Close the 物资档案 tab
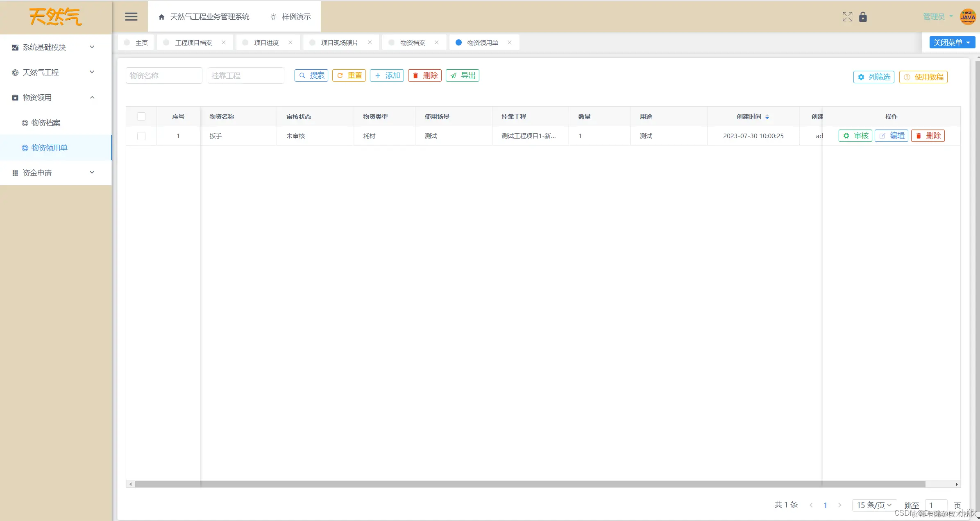The height and width of the screenshot is (521, 980). click(x=437, y=42)
